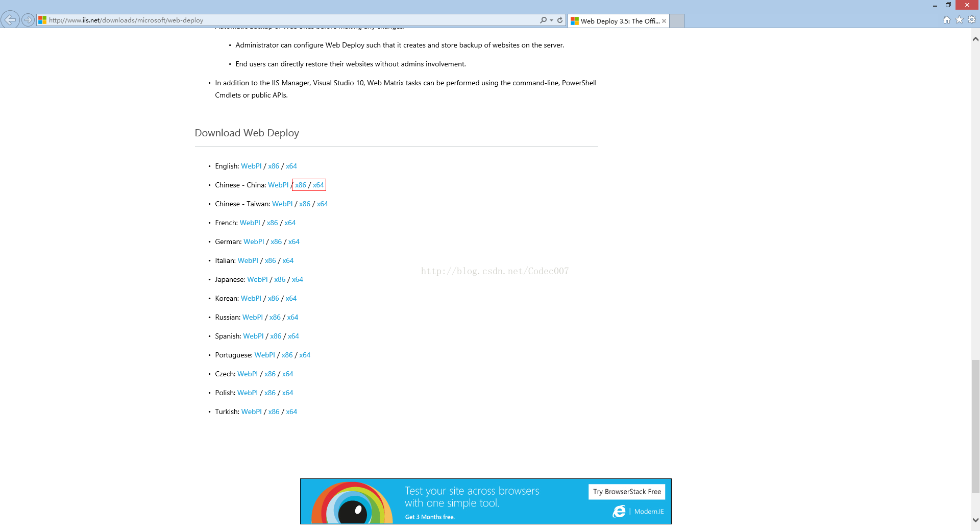Open Portuguese WebPI link
Image resolution: width=980 pixels, height=531 pixels.
point(265,355)
